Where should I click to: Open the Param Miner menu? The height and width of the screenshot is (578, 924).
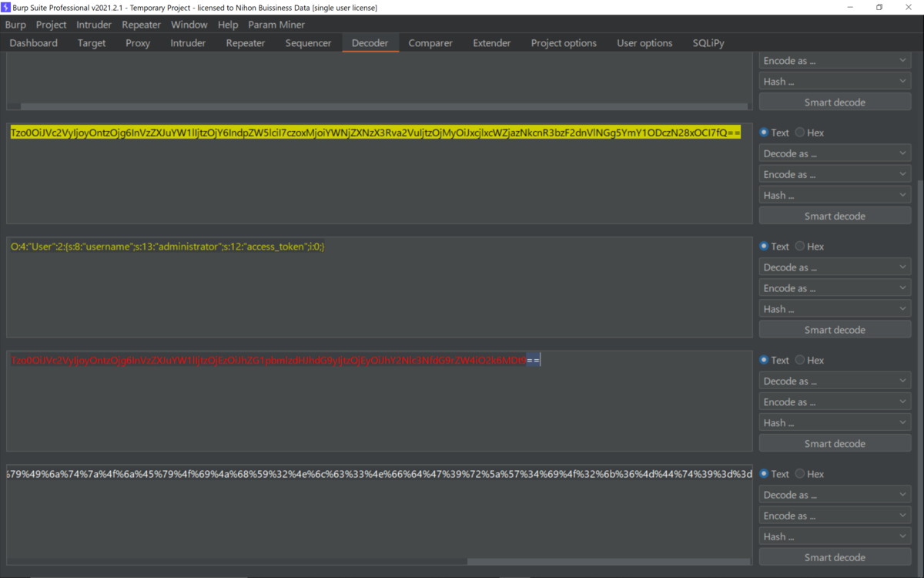tap(276, 25)
